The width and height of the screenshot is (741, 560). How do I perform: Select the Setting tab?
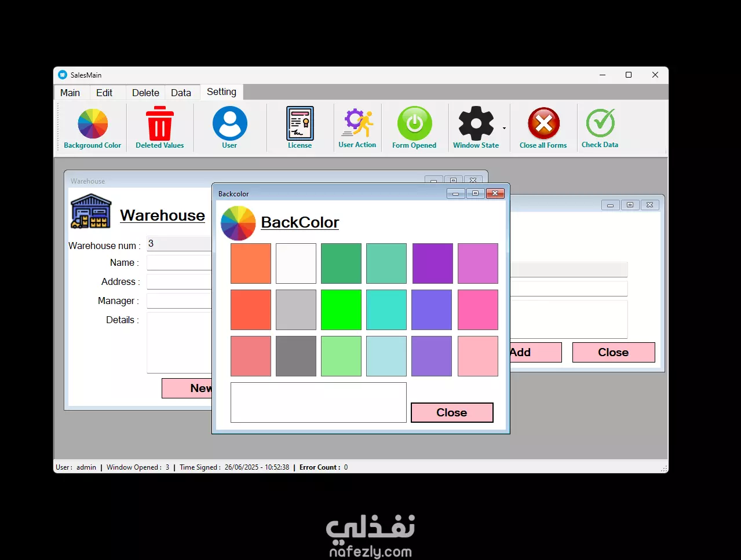pyautogui.click(x=221, y=92)
